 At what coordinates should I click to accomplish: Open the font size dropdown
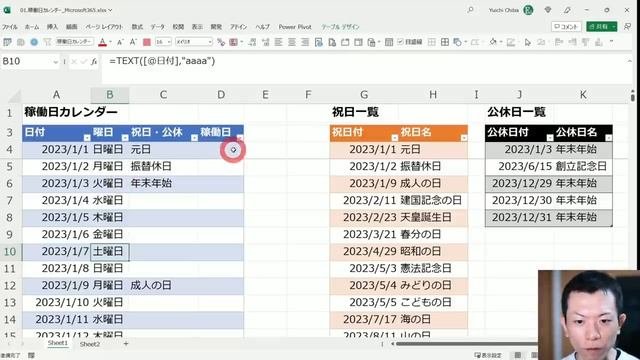(169, 42)
